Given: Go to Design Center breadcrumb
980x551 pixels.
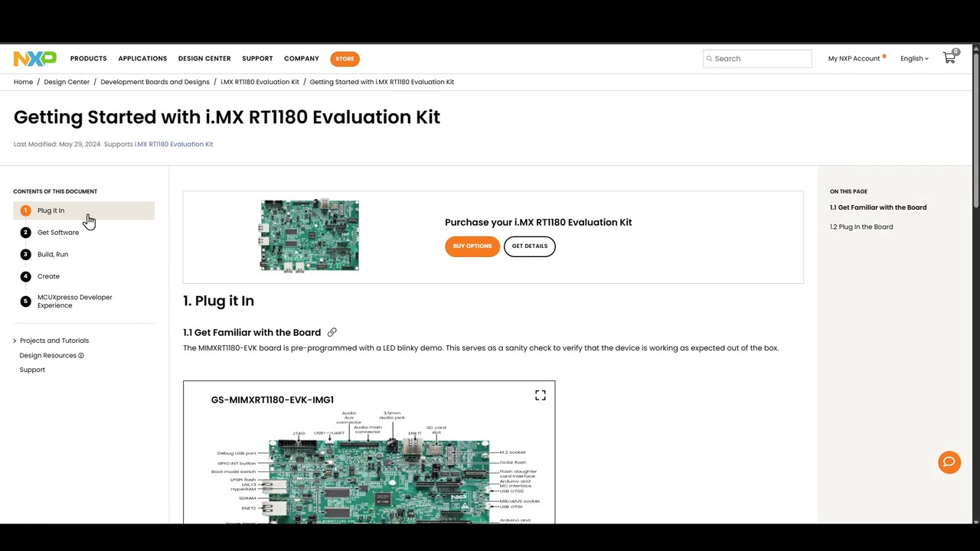Looking at the screenshot, I should point(67,82).
